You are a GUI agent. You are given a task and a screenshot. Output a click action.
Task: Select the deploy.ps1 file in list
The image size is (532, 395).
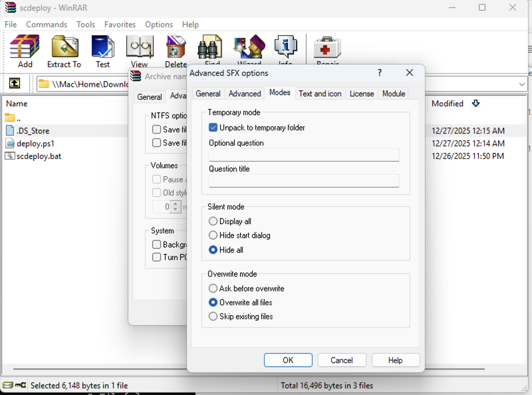click(x=35, y=144)
